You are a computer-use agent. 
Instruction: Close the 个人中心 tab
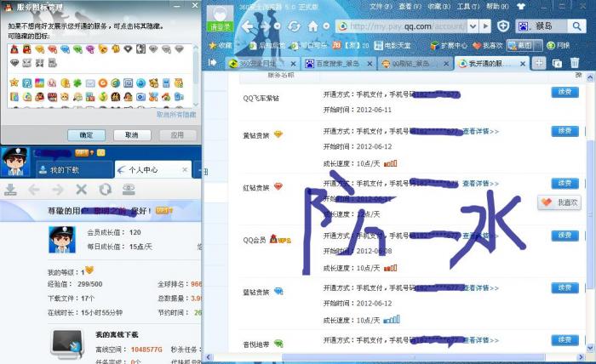tap(185, 169)
